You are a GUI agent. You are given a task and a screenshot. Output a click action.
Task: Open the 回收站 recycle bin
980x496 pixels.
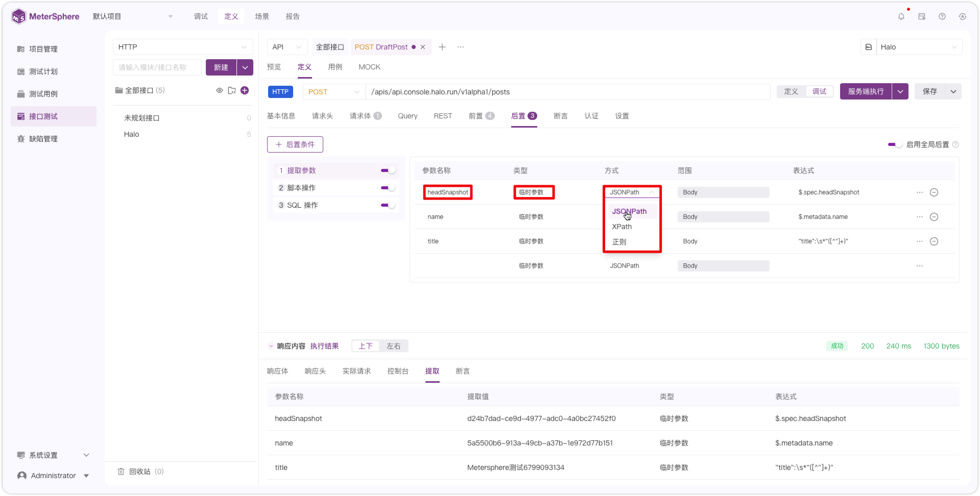tap(141, 472)
